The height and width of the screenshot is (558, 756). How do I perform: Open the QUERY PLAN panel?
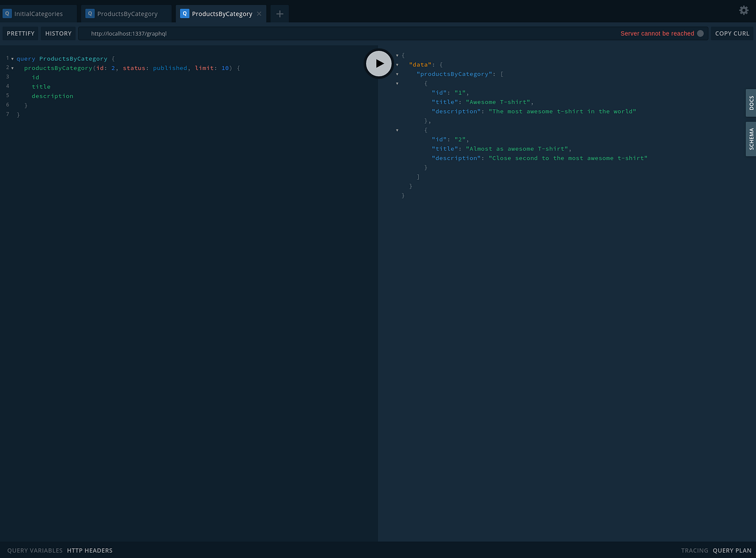(732, 550)
